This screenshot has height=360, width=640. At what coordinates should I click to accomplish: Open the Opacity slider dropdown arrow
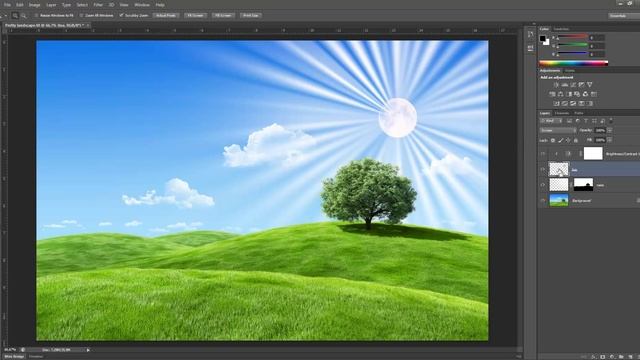tap(610, 130)
